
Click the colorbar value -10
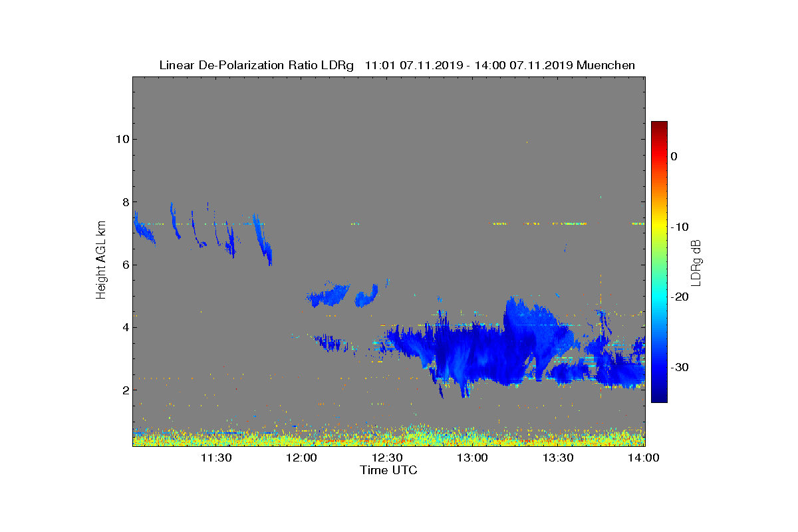tap(680, 227)
